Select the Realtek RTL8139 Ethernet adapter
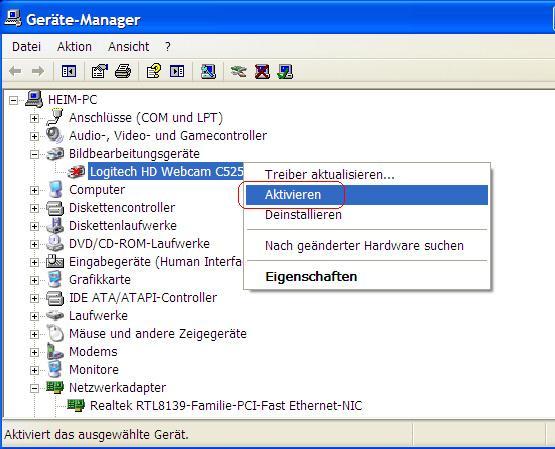This screenshot has width=555, height=449. [226, 405]
